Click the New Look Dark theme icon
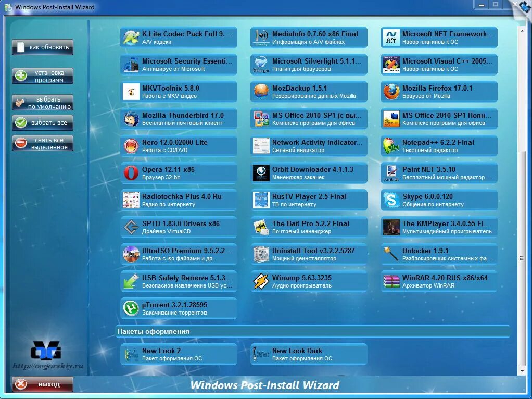The image size is (532, 399). pyautogui.click(x=261, y=354)
